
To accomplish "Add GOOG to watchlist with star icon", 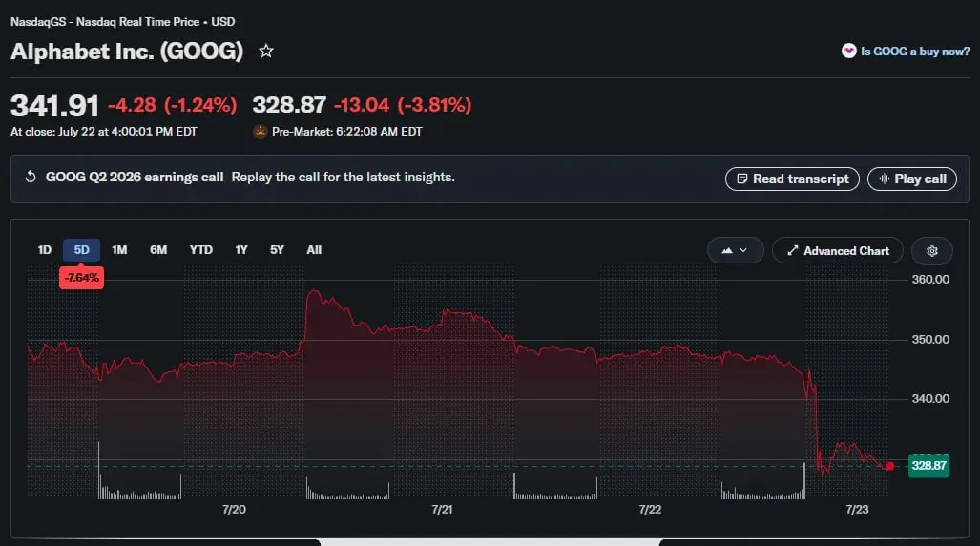I will coord(266,51).
